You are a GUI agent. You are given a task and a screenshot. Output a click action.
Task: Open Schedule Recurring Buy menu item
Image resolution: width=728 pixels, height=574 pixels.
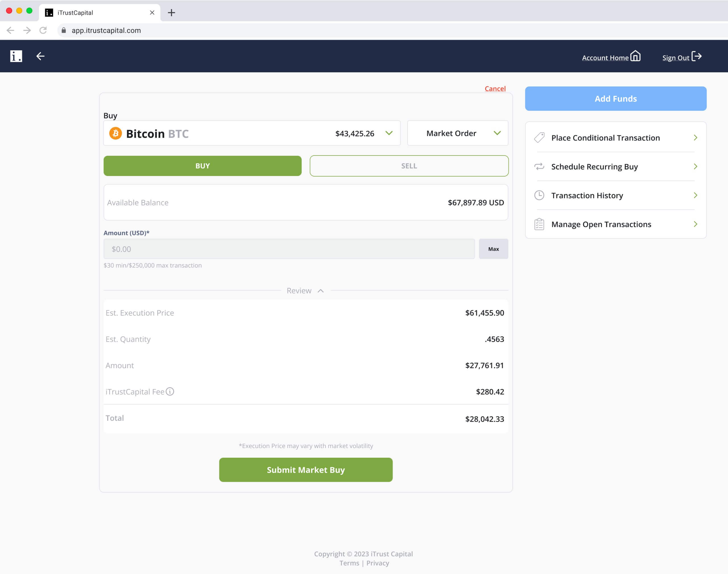[616, 167]
